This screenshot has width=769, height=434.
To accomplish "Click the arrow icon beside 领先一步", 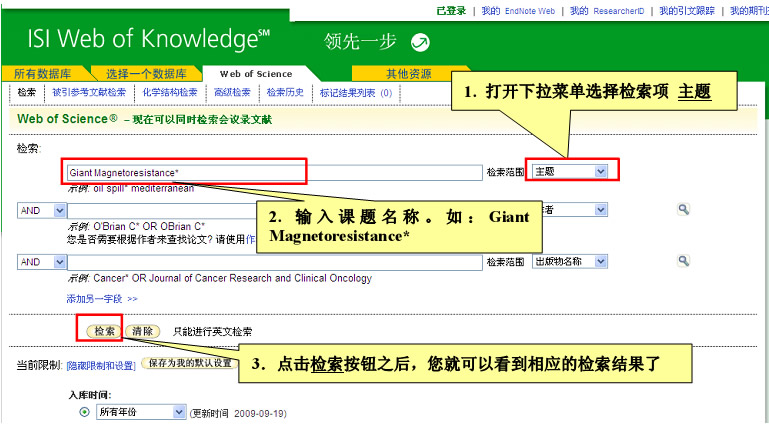I will tap(420, 42).
